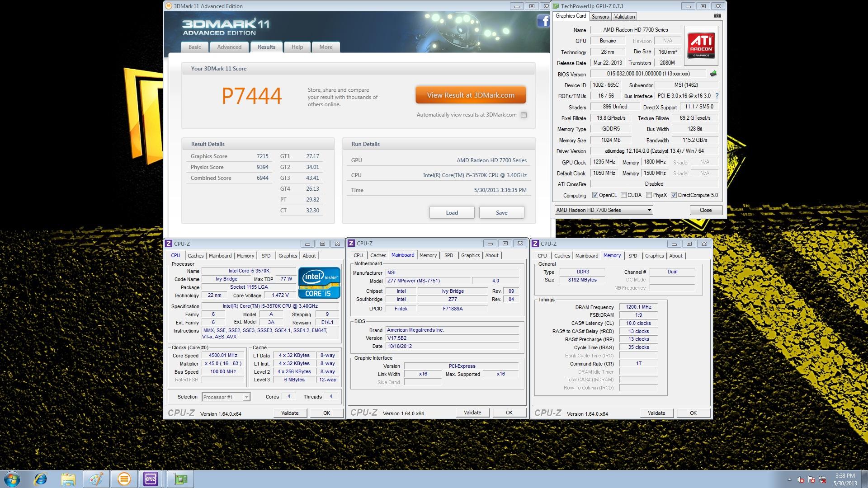Click the BIOS Version field in GPU-Z
Screen dimensions: 868x488
click(x=648, y=74)
